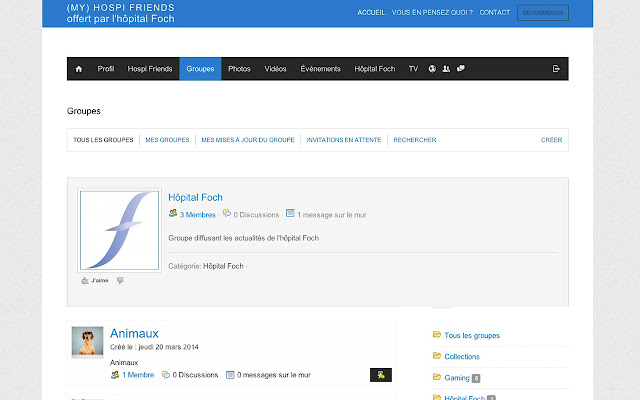This screenshot has height=400, width=640.
Task: Open Vous en pensez quoi ? link
Action: pyautogui.click(x=432, y=13)
